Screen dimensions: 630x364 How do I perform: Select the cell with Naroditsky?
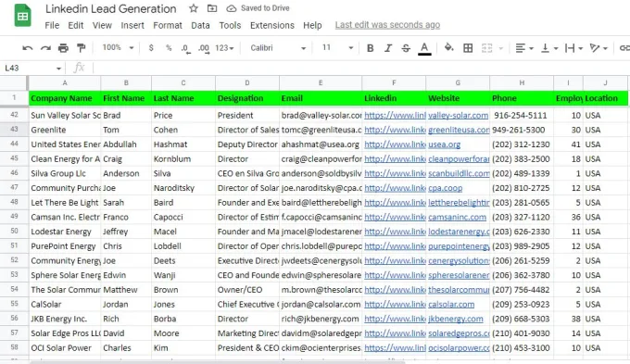tap(183, 188)
